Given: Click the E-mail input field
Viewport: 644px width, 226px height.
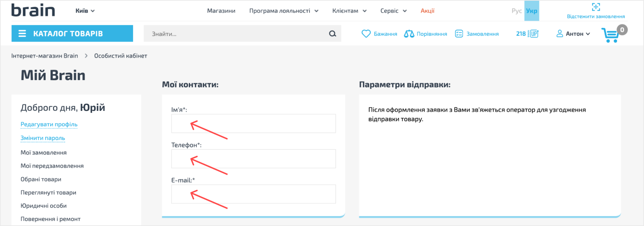Looking at the screenshot, I should (253, 194).
